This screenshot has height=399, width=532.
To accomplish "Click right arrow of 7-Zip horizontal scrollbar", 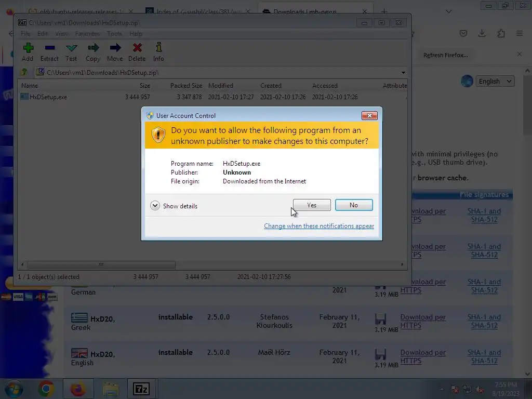I will tap(402, 264).
